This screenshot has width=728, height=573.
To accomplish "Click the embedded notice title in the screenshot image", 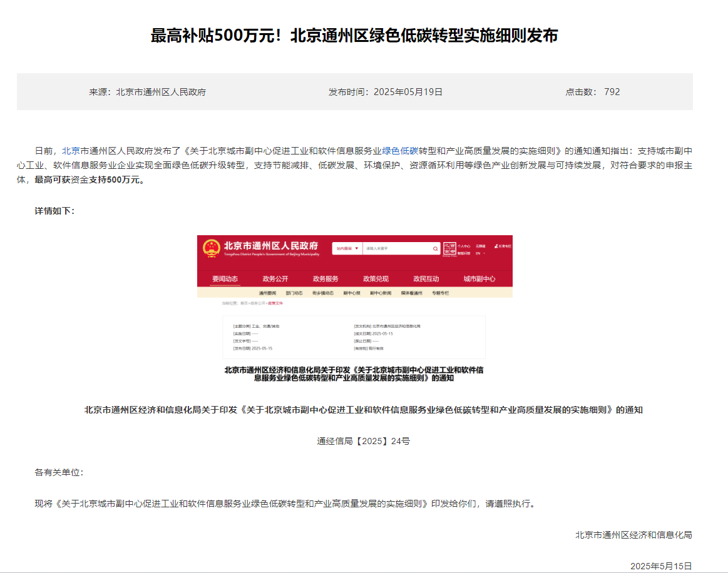I will [354, 374].
